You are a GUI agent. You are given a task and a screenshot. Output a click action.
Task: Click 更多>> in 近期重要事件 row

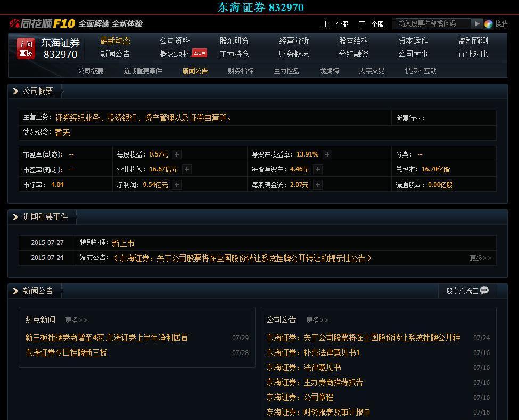[x=480, y=258]
